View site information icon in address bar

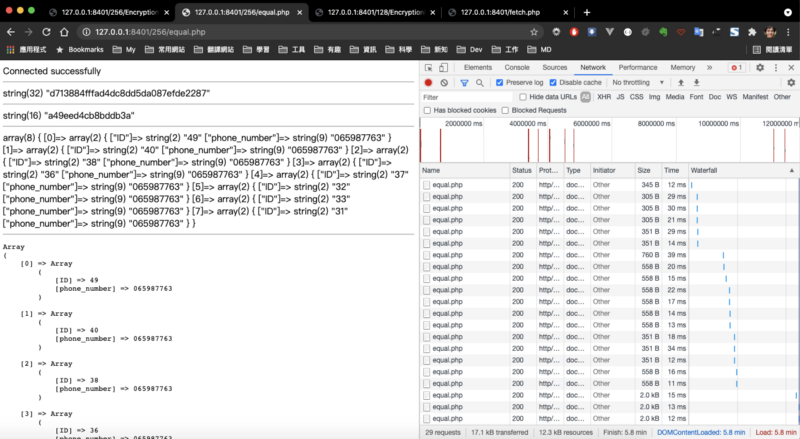click(86, 32)
